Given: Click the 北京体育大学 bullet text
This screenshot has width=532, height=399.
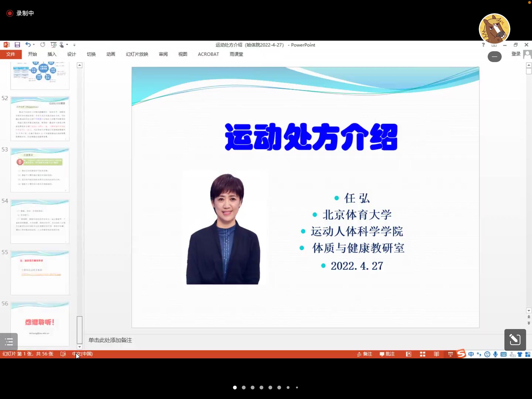Looking at the screenshot, I should coord(357,215).
